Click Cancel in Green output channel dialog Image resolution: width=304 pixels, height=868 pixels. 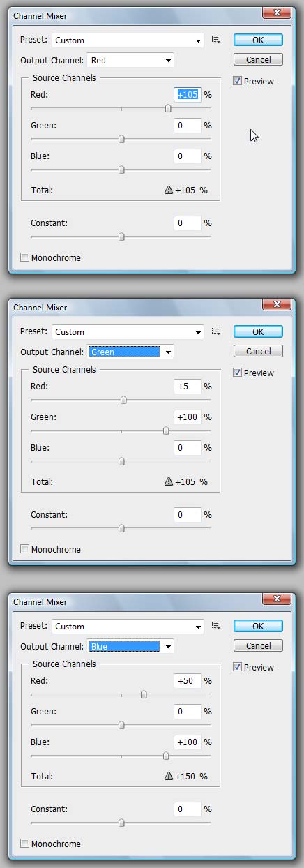coord(258,351)
